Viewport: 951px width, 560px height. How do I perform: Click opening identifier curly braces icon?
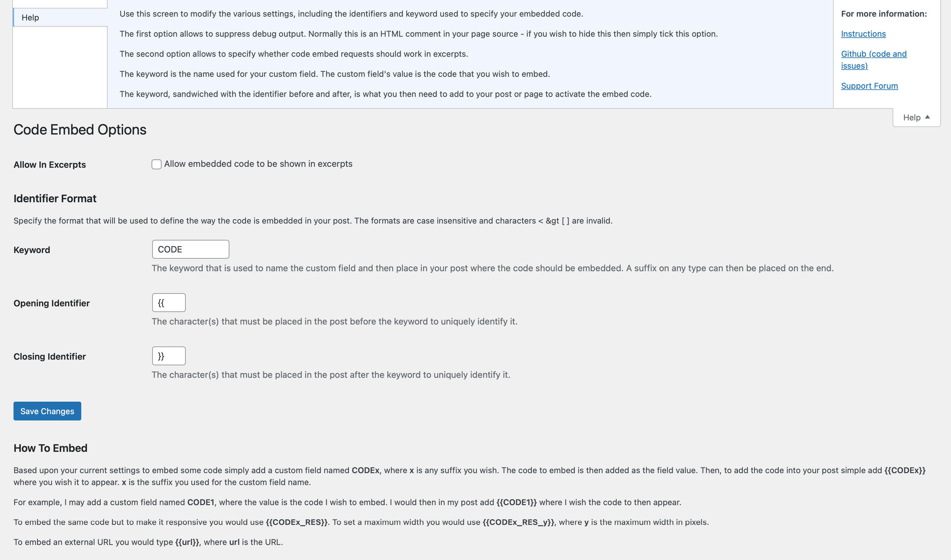point(168,303)
